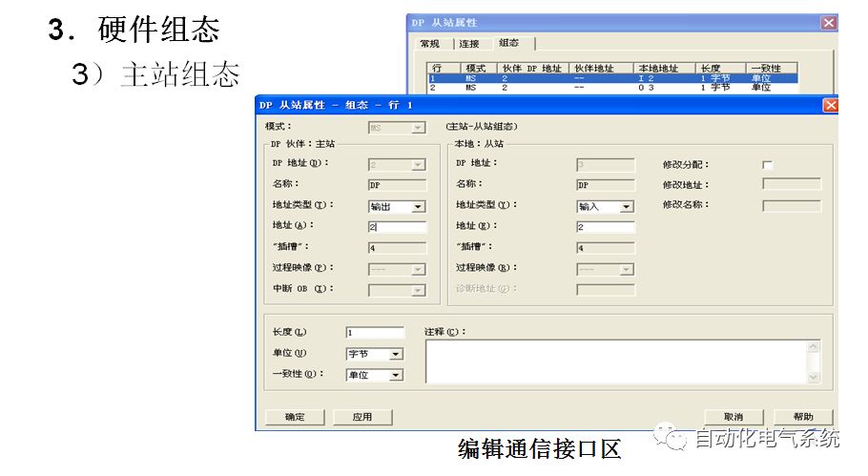This screenshot has width=868, height=476.
Task: Click the local DP 地址 field
Action: point(606,164)
